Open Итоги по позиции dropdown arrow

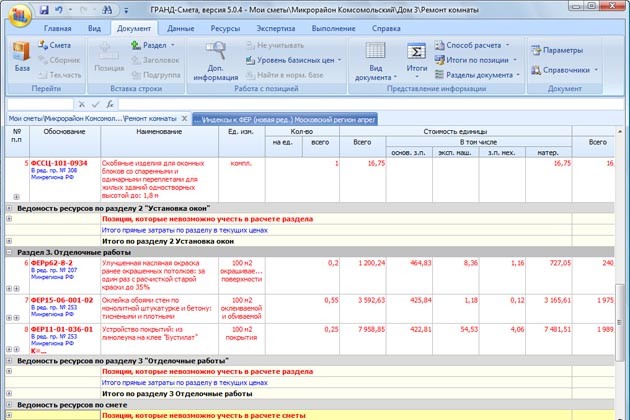click(515, 60)
